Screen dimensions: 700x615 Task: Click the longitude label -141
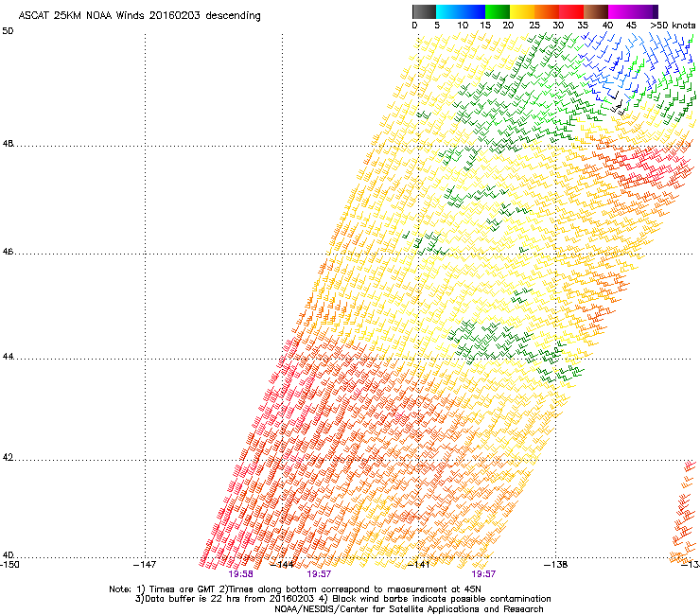[419, 565]
